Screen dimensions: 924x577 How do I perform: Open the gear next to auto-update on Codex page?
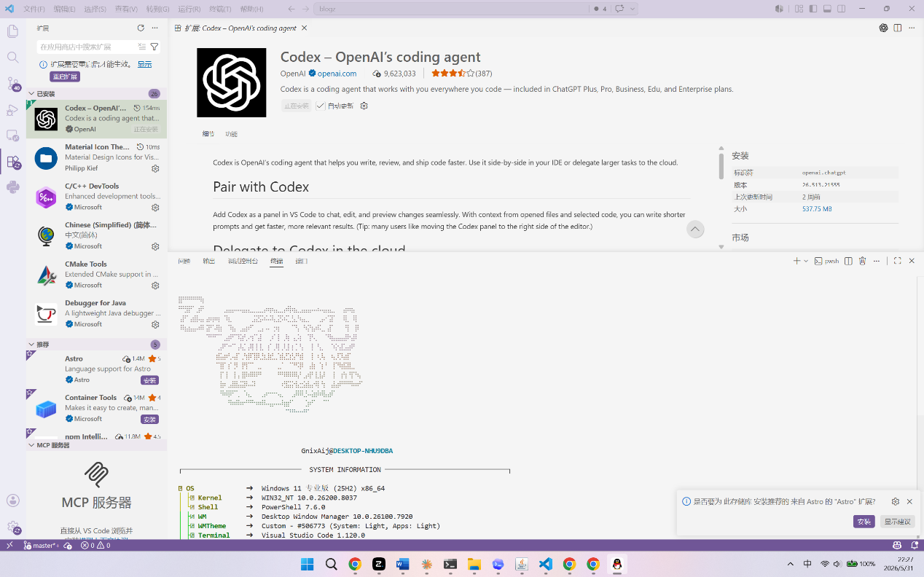click(x=364, y=106)
